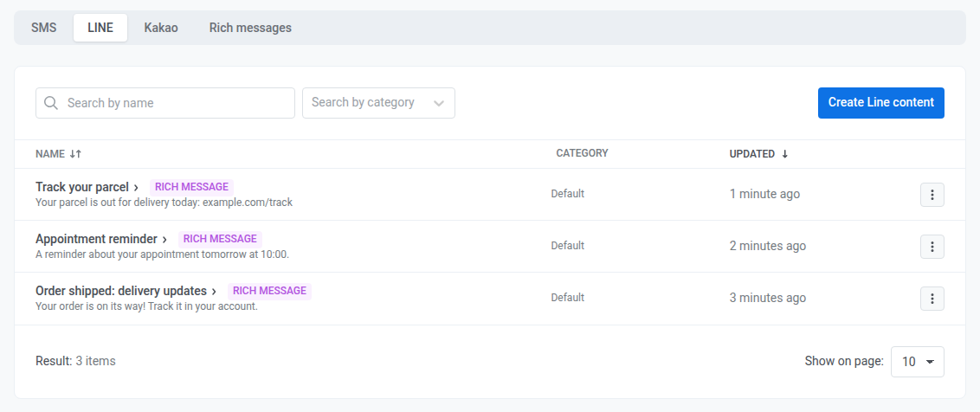Click the CATEGORY column header
This screenshot has height=412, width=980.
(582, 153)
